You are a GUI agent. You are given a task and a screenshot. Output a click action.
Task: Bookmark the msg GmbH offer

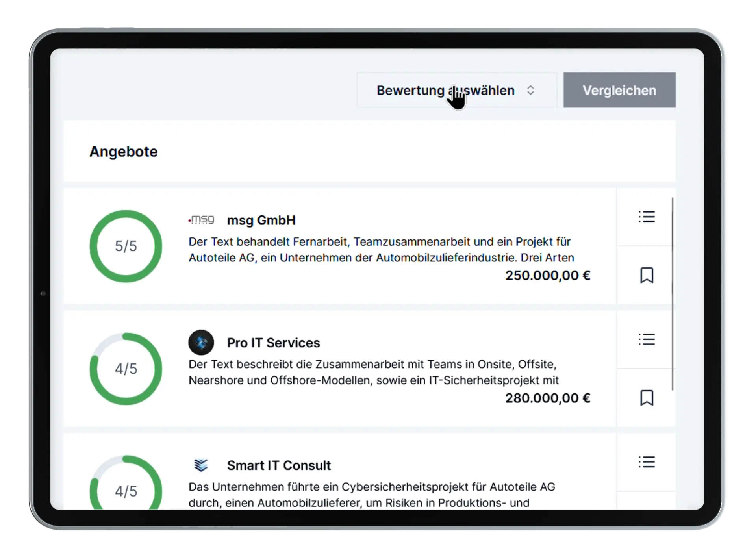point(647,275)
